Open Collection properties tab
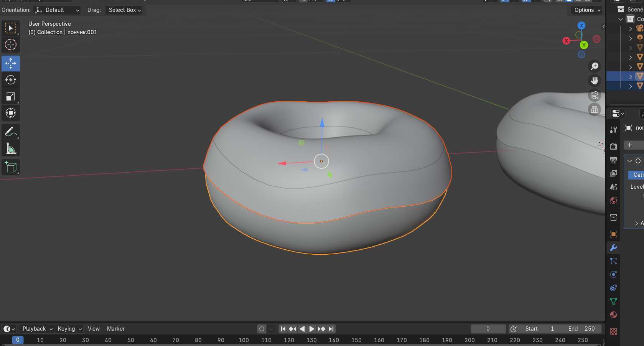644x346 pixels. tap(614, 217)
